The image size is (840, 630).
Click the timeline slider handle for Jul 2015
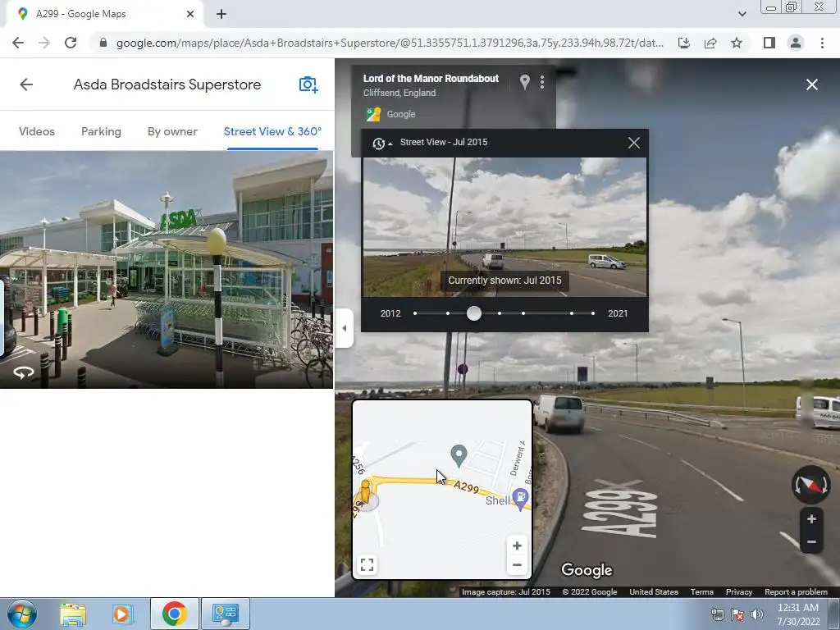pos(474,313)
